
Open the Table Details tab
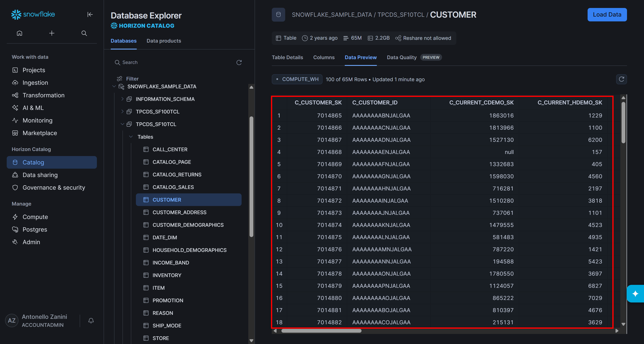click(x=287, y=57)
